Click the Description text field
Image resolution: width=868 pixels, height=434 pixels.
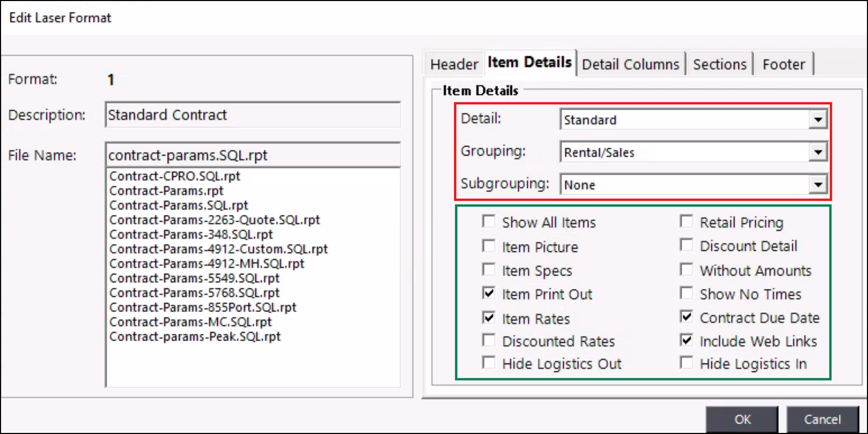pos(253,115)
